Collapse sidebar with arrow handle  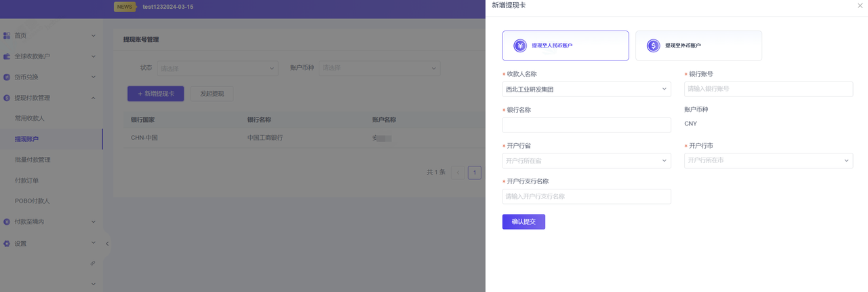[107, 243]
